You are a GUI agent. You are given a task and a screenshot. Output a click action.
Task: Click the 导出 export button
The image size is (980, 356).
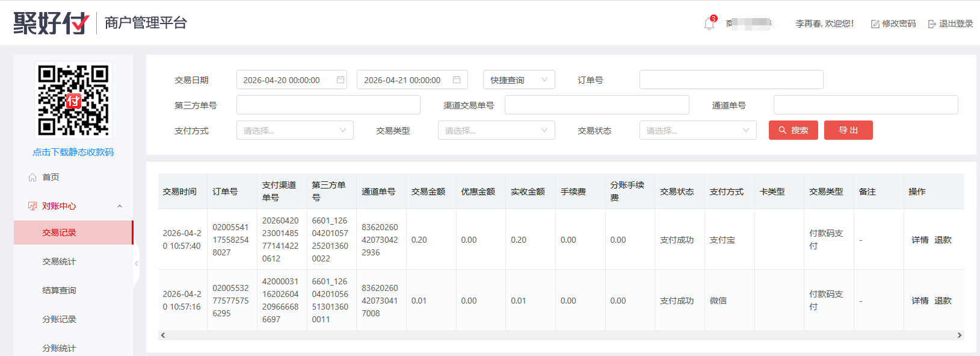pyautogui.click(x=848, y=130)
